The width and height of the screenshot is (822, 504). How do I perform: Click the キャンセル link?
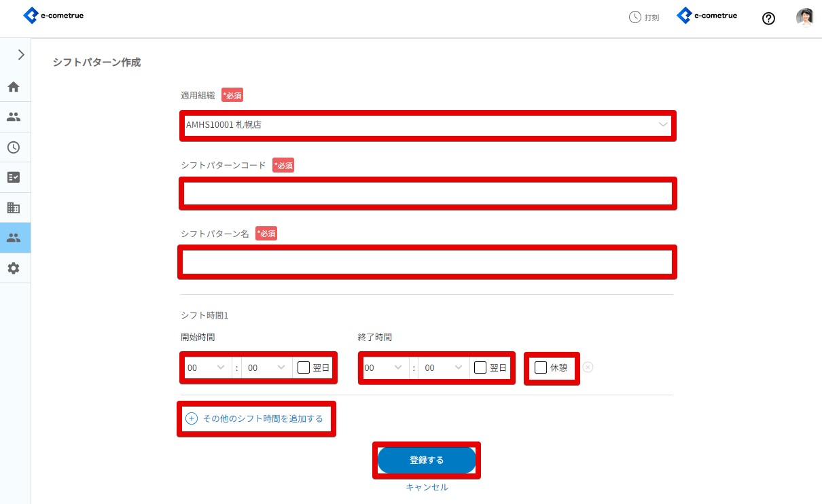coord(427,487)
